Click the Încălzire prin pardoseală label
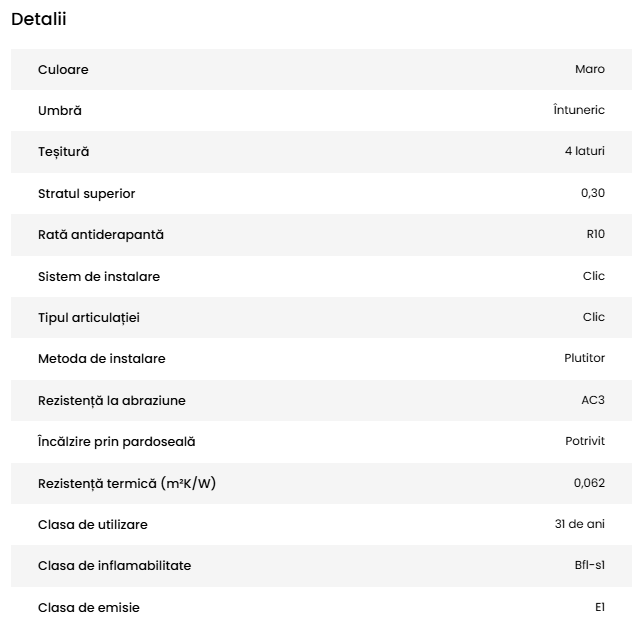The image size is (642, 642). 116,441
